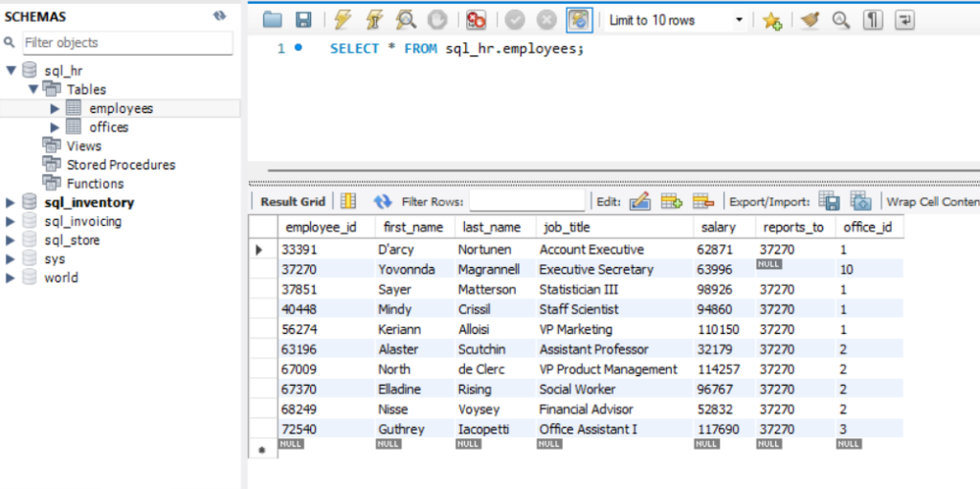980x489 pixels.
Task: Select salary cell 117690
Action: [x=724, y=430]
